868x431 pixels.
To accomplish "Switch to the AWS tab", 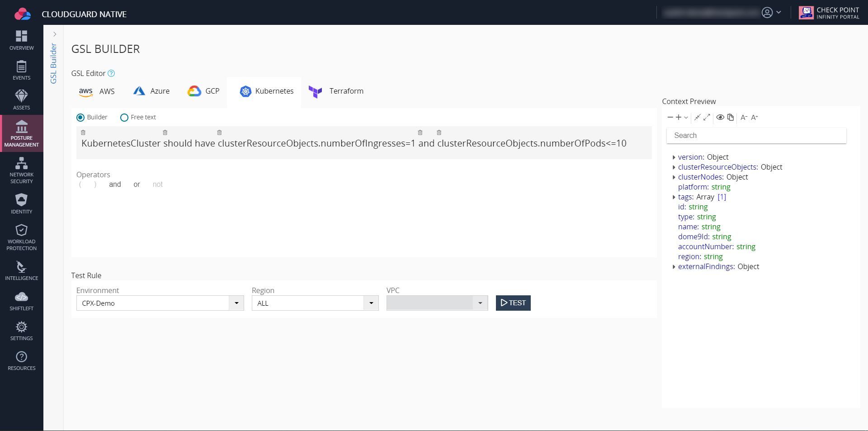I will point(97,91).
